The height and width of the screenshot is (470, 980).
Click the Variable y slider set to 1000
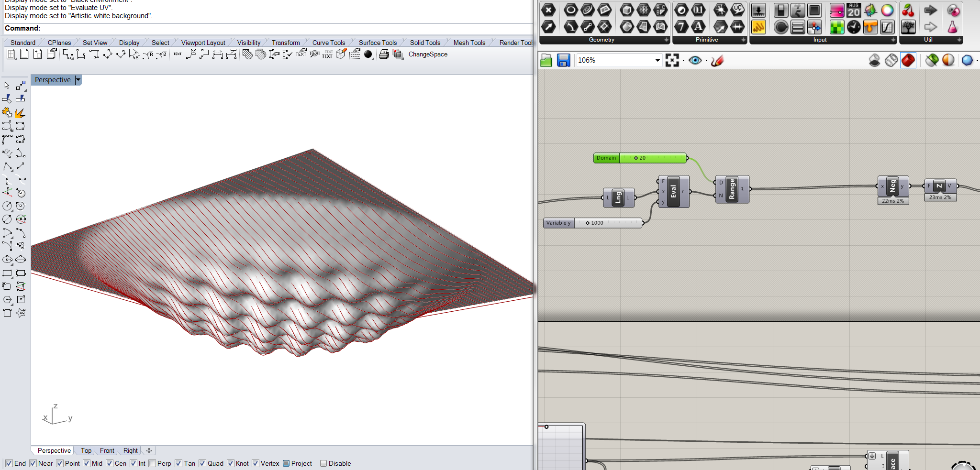click(593, 223)
